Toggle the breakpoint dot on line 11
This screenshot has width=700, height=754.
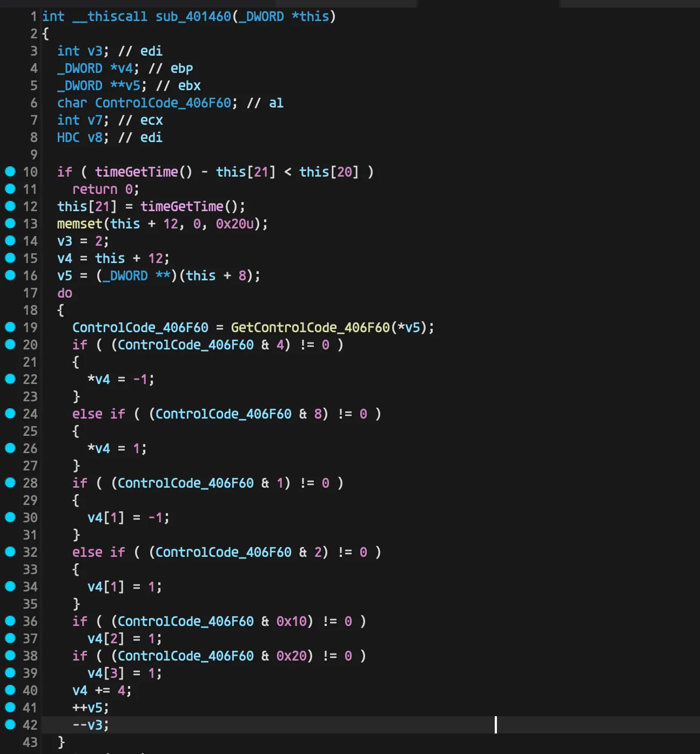[x=10, y=189]
